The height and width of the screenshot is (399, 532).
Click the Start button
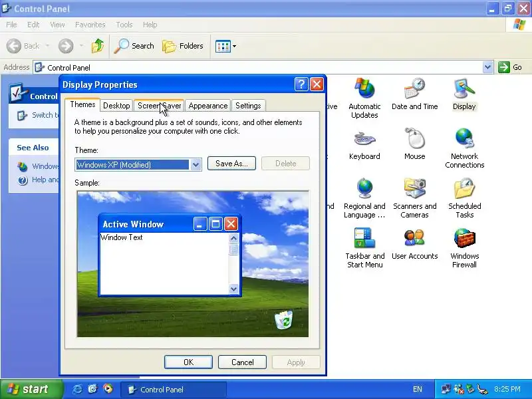click(31, 389)
